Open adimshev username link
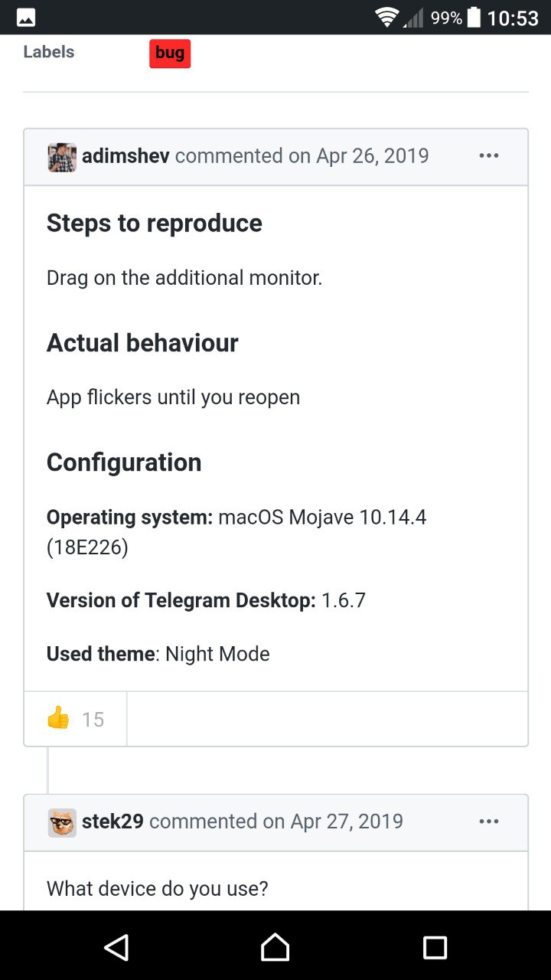551x980 pixels. (x=126, y=156)
